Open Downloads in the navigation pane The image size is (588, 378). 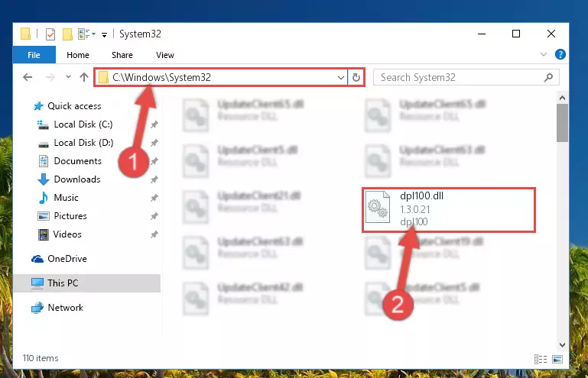[77, 179]
